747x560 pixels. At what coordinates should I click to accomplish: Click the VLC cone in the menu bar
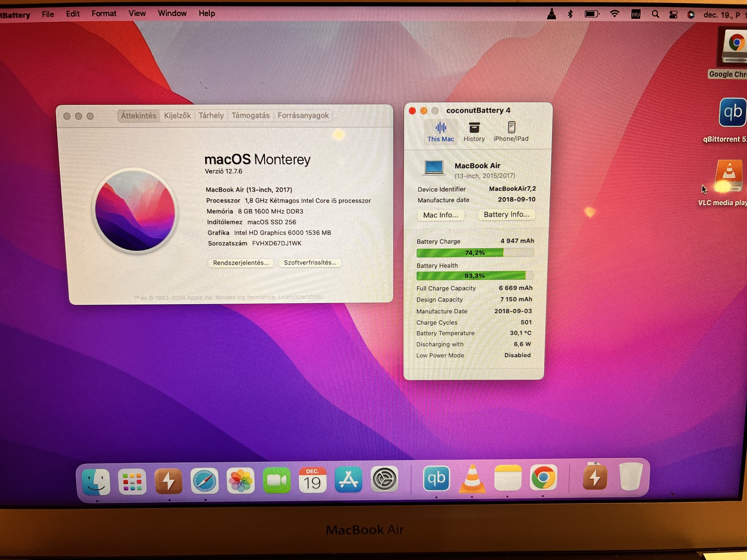point(552,14)
